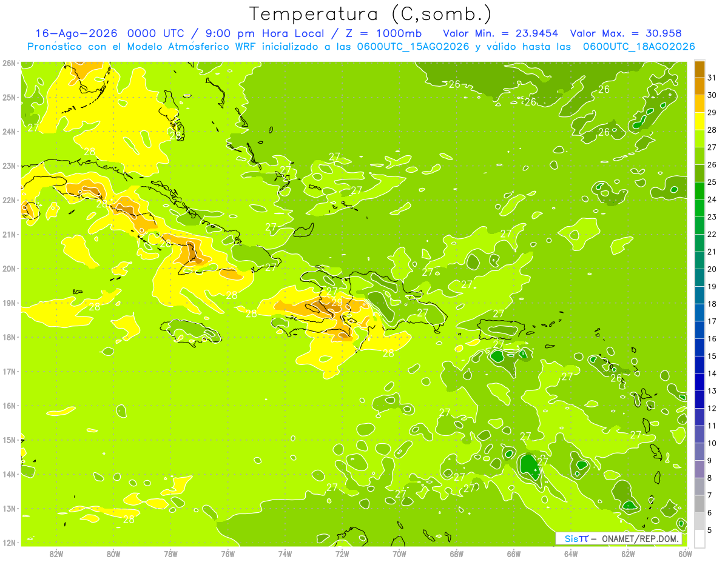Click the latitude axis label "26N"

tap(9, 63)
